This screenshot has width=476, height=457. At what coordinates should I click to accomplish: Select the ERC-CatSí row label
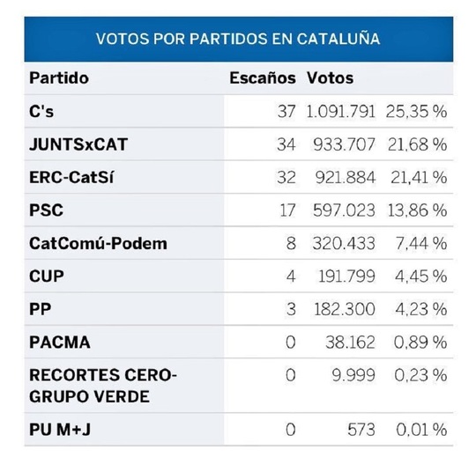[x=71, y=177]
